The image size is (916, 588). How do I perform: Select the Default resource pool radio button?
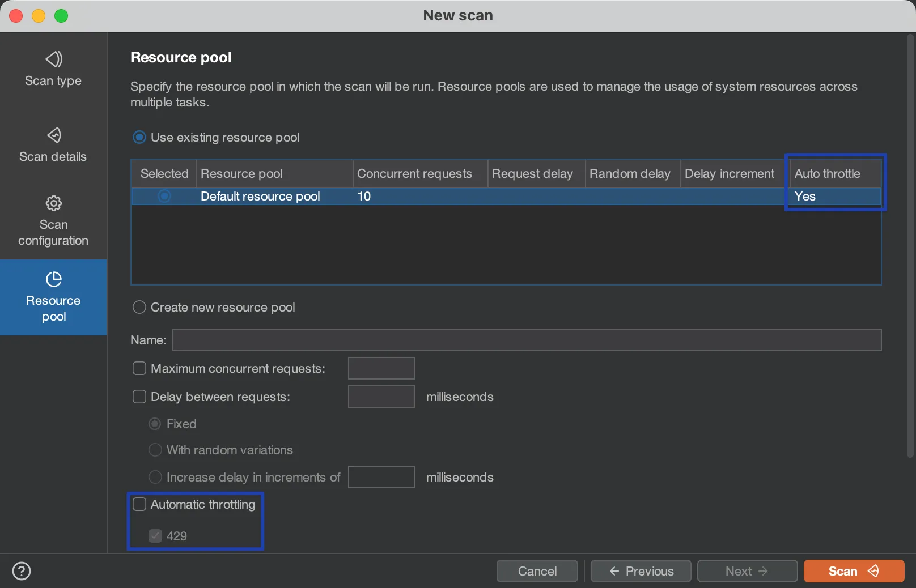[164, 197]
